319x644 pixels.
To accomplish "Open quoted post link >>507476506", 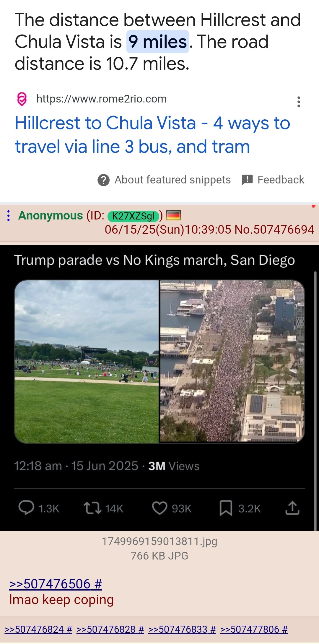I will click(56, 584).
